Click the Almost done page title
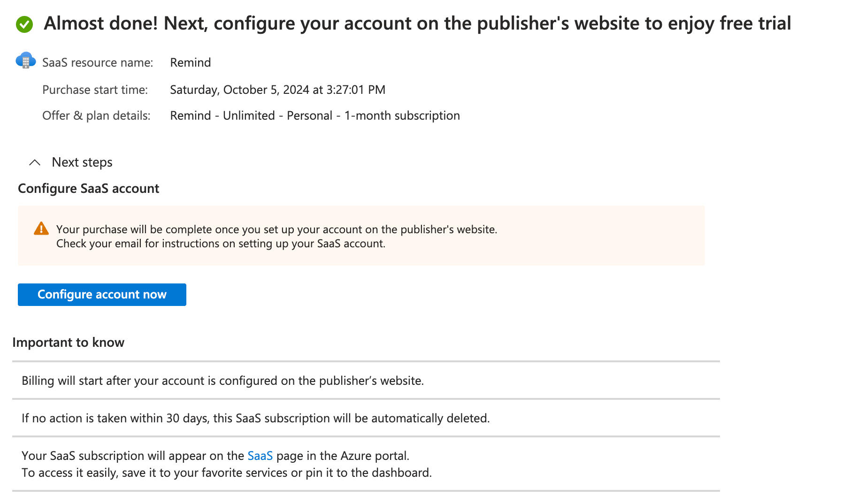Image resolution: width=858 pixels, height=504 pixels. pos(418,23)
